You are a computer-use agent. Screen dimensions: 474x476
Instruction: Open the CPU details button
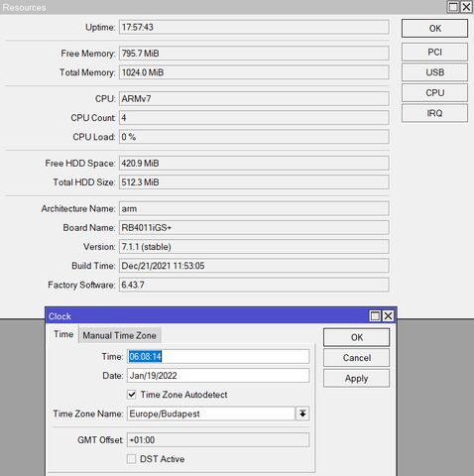[434, 93]
